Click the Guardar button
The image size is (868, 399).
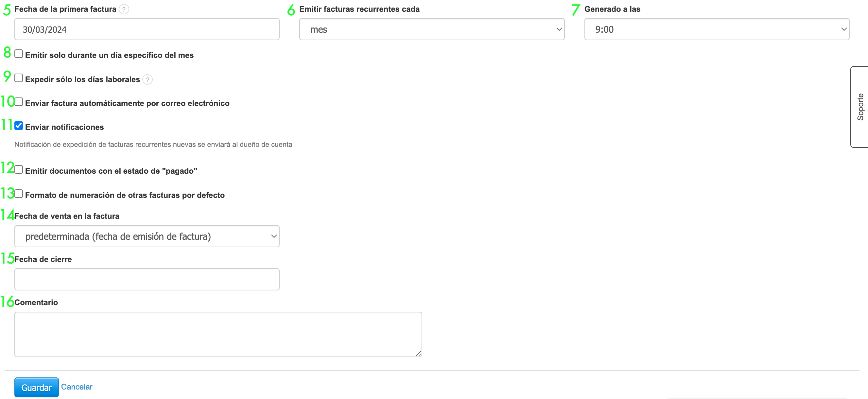coord(36,387)
